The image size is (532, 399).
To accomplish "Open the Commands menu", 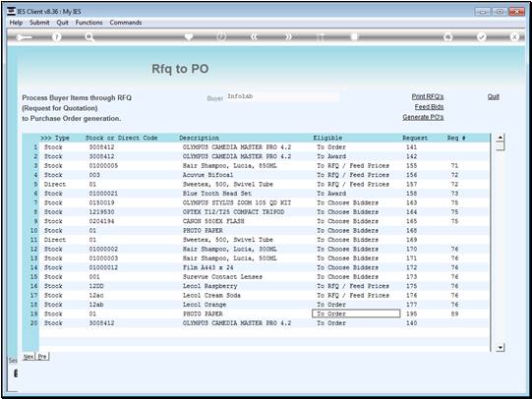I will click(126, 23).
